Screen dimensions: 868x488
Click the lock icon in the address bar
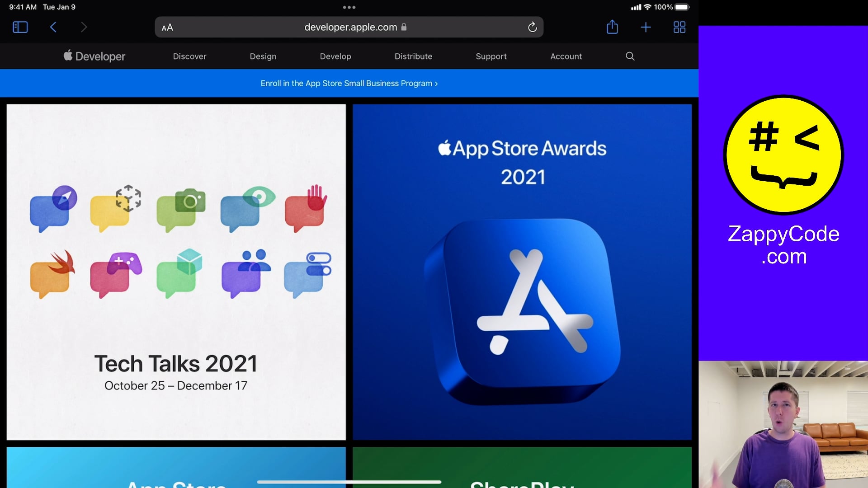(x=404, y=27)
